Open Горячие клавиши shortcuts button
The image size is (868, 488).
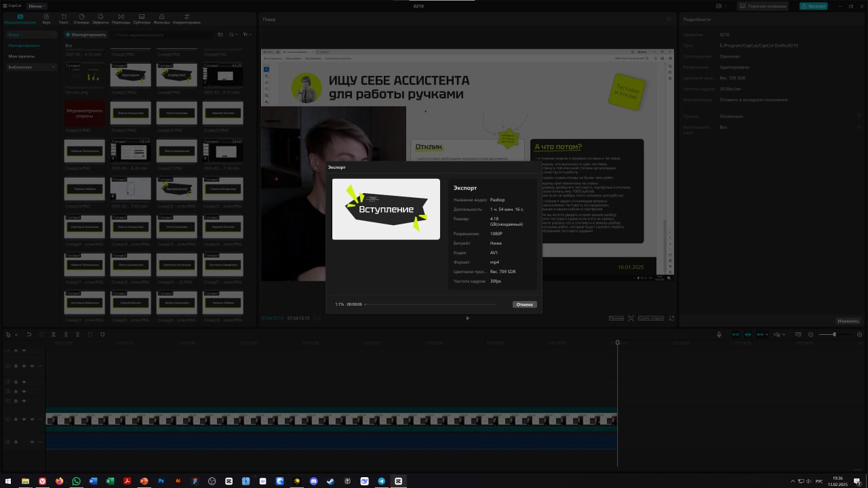click(x=763, y=6)
